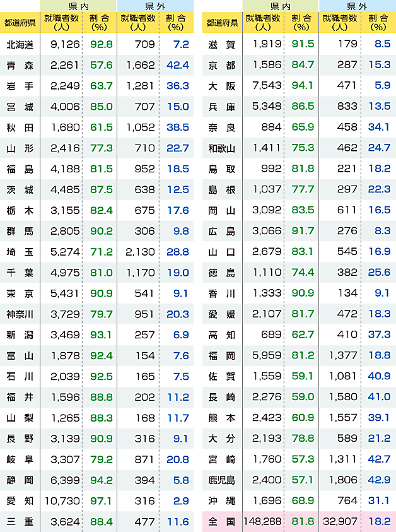Select the nationwide total 148,288 cell
The image size is (396, 532).
tap(262, 522)
